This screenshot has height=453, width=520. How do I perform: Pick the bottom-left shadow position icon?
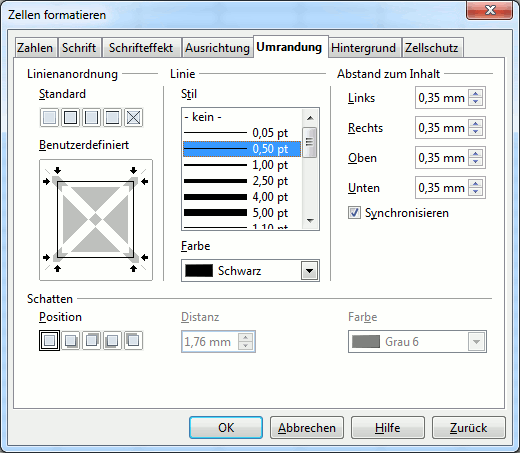[x=112, y=340]
